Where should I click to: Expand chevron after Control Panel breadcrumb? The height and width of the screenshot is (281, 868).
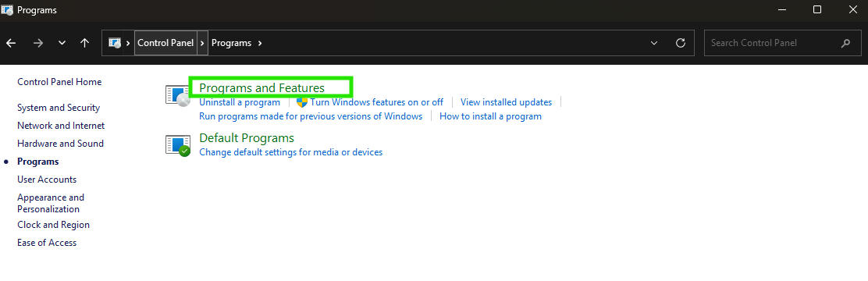203,43
